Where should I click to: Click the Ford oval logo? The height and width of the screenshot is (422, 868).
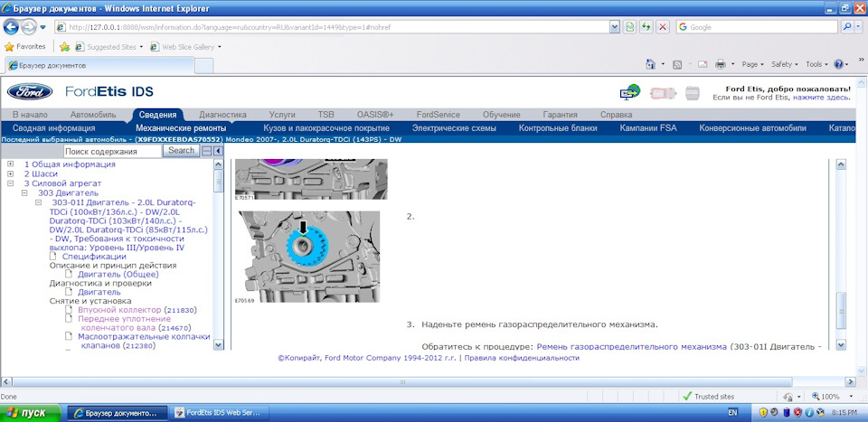[x=30, y=91]
